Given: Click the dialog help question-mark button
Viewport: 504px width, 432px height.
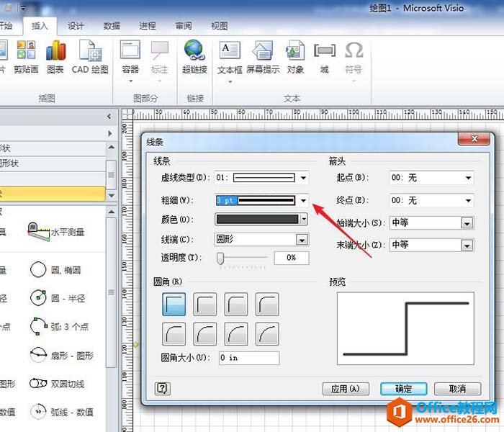Looking at the screenshot, I should point(163,389).
